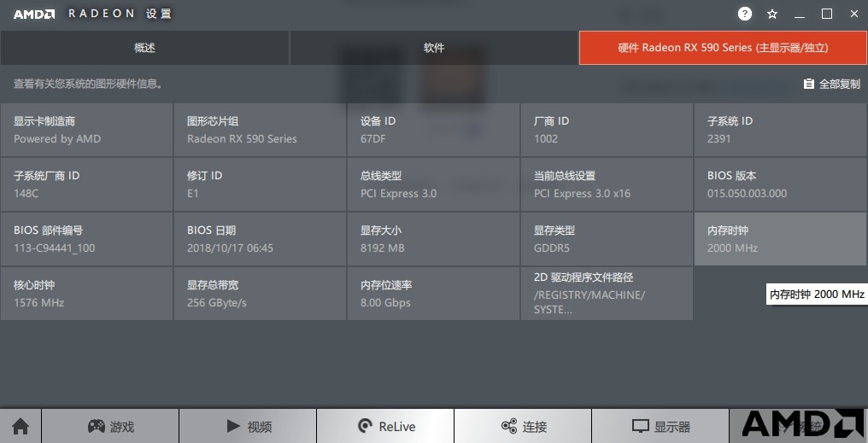Click the 内存位速率 8.00 Gbps tile
This screenshot has height=443, width=868.
pos(433,294)
